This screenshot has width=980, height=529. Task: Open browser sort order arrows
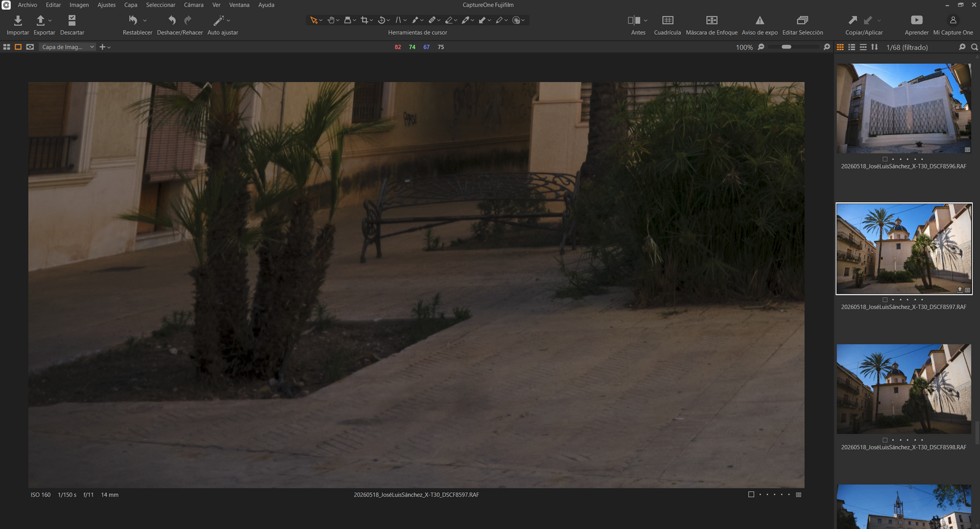coord(875,47)
